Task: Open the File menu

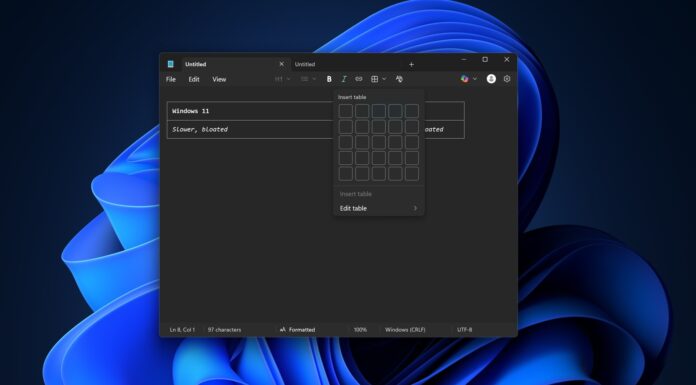Action: click(171, 79)
